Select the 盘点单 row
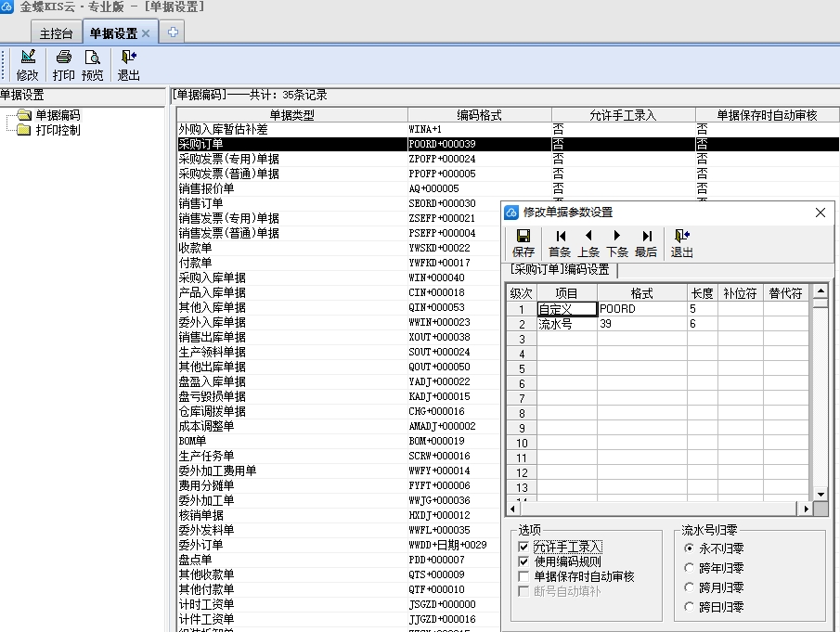This screenshot has height=632, width=840. (x=339, y=560)
